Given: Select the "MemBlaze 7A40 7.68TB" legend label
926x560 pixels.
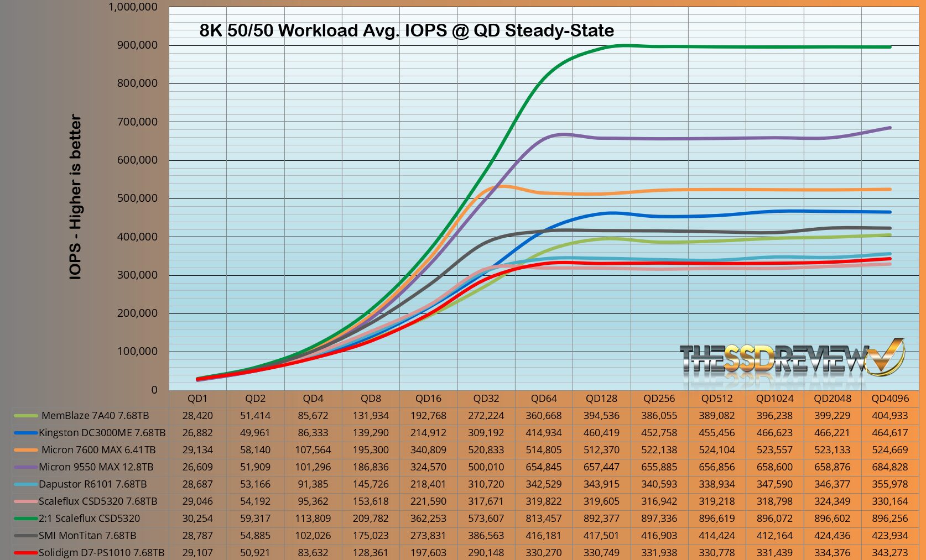Looking at the screenshot, I should pos(95,416).
